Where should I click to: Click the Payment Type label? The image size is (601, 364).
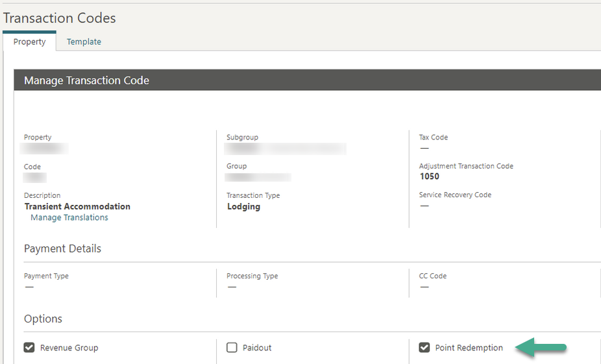(x=46, y=276)
